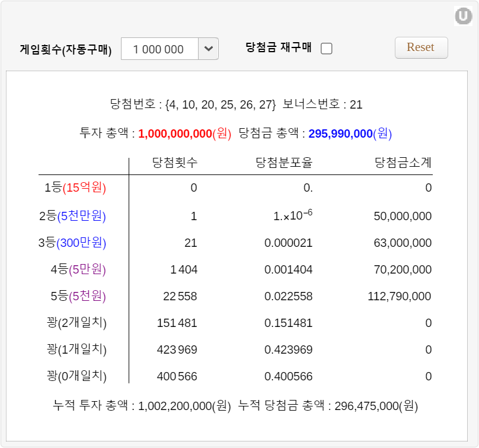This screenshot has width=479, height=448.
Task: Select the 당첨횟수 column header
Action: point(175,163)
